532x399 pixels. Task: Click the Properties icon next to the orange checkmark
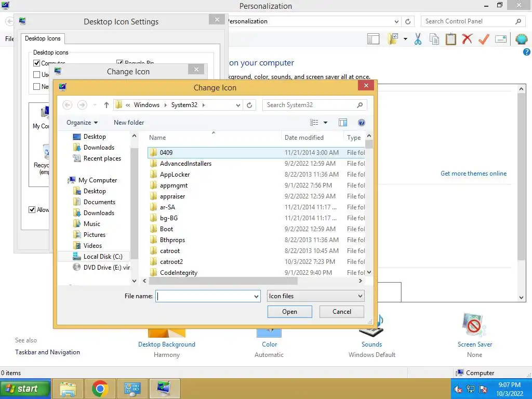coord(501,39)
